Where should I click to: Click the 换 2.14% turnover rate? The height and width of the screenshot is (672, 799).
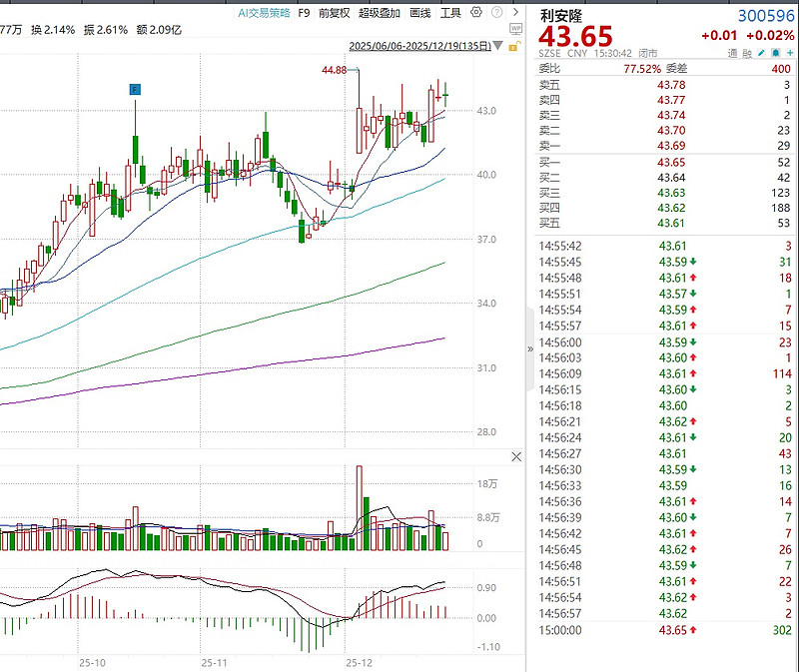(x=53, y=30)
